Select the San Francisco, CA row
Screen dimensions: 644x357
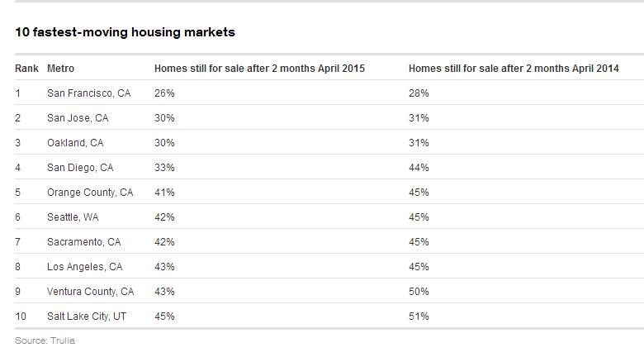pos(329,93)
